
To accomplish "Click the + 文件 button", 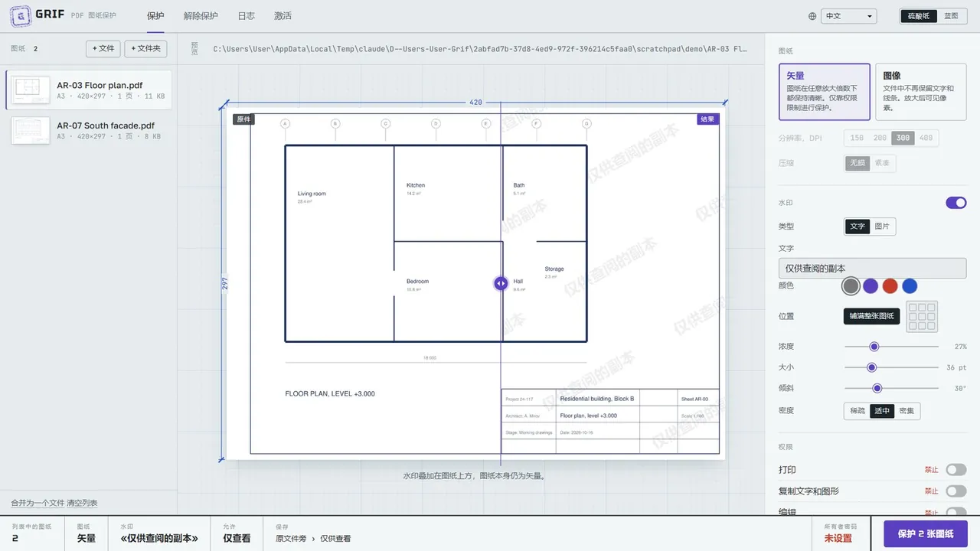I will pos(103,48).
